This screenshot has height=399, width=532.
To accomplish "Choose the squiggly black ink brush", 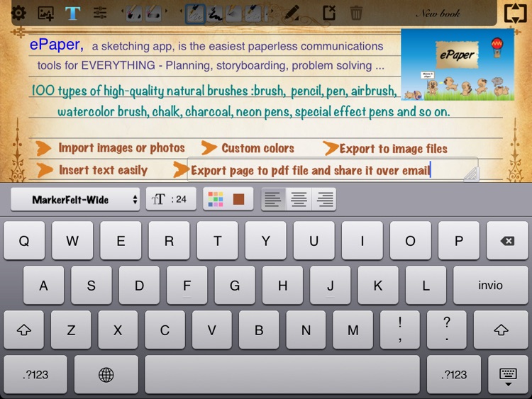I will pyautogui.click(x=215, y=14).
